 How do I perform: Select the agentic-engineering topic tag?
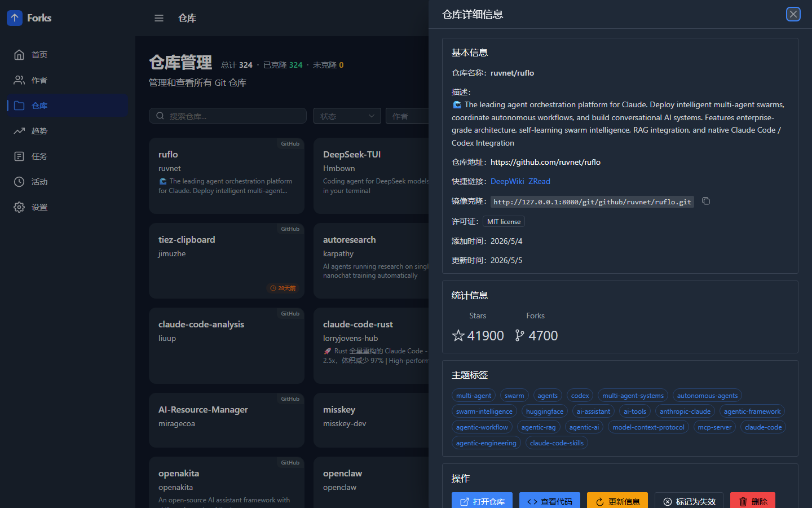click(486, 443)
